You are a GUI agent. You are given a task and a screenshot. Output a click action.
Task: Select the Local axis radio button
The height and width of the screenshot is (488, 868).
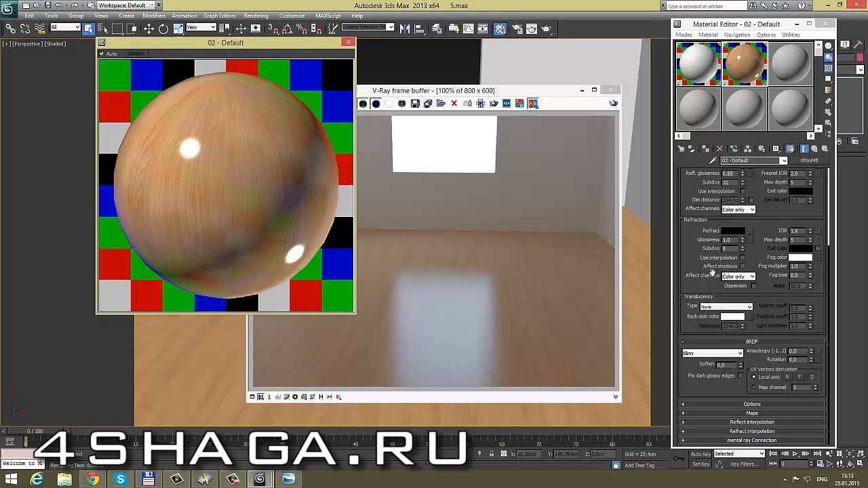(x=754, y=377)
